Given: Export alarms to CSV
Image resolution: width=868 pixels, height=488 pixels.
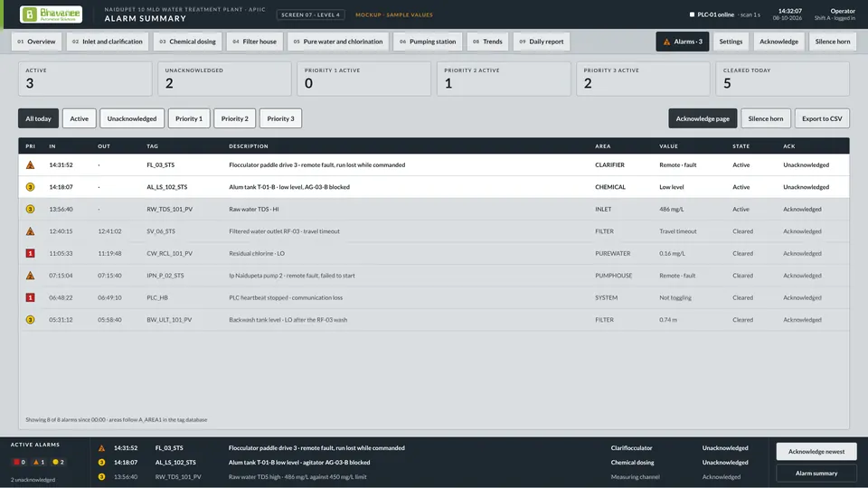Looking at the screenshot, I should pos(822,118).
